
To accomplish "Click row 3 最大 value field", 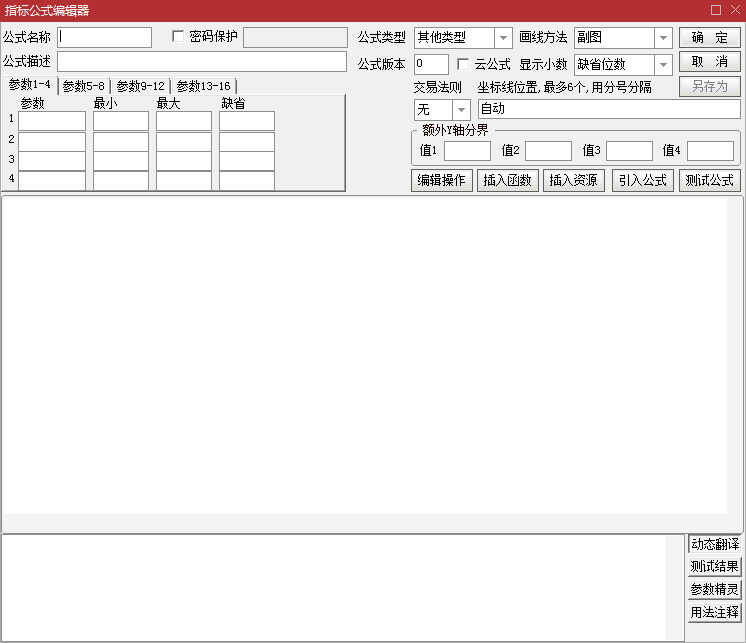I will [184, 161].
